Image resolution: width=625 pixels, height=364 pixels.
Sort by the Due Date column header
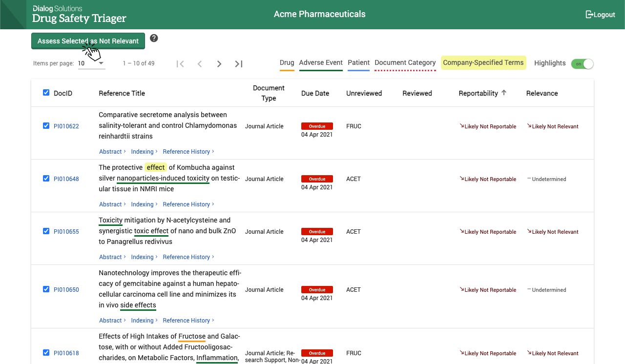click(315, 93)
